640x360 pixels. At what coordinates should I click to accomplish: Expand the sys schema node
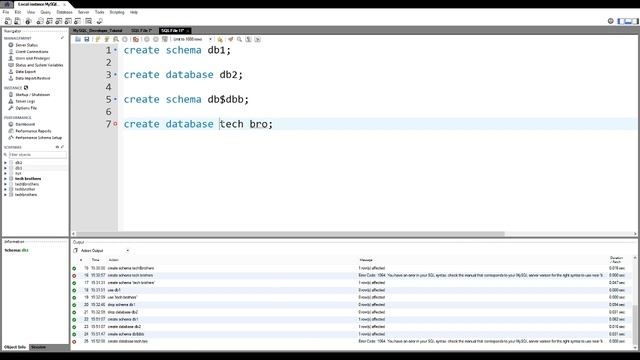coord(5,173)
